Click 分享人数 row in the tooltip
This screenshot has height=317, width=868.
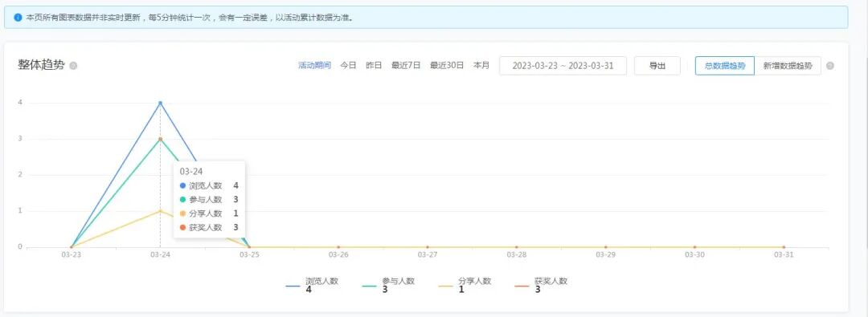[x=209, y=213]
